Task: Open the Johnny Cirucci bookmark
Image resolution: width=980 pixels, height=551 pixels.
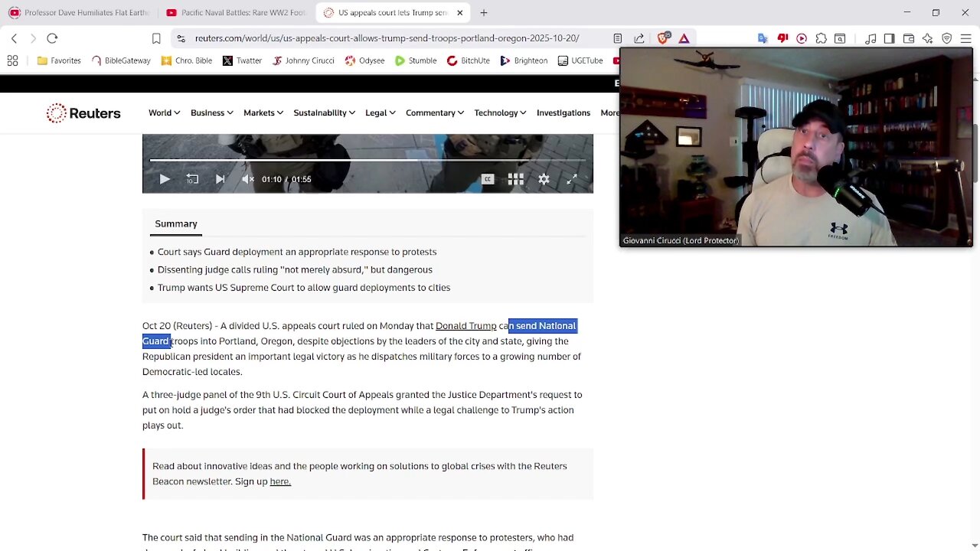Action: [x=302, y=60]
